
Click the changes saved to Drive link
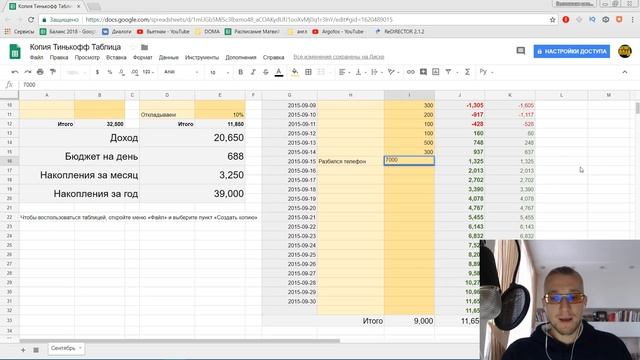[x=338, y=57]
